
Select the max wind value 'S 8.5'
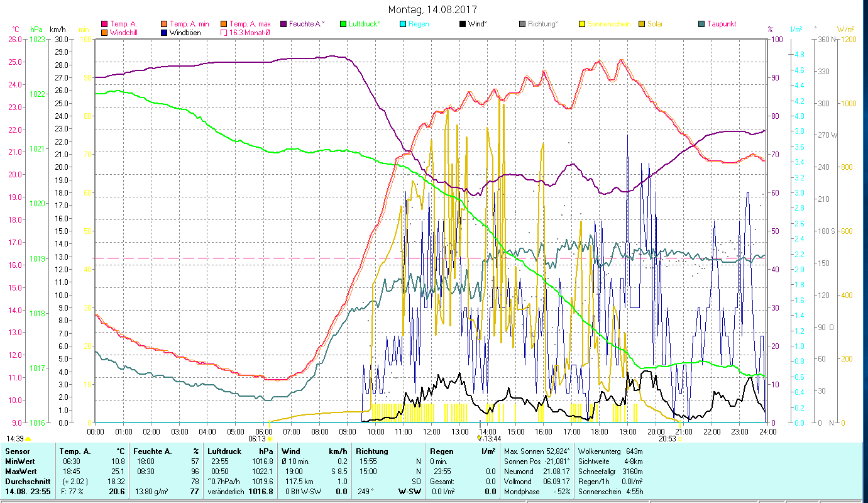[338, 472]
